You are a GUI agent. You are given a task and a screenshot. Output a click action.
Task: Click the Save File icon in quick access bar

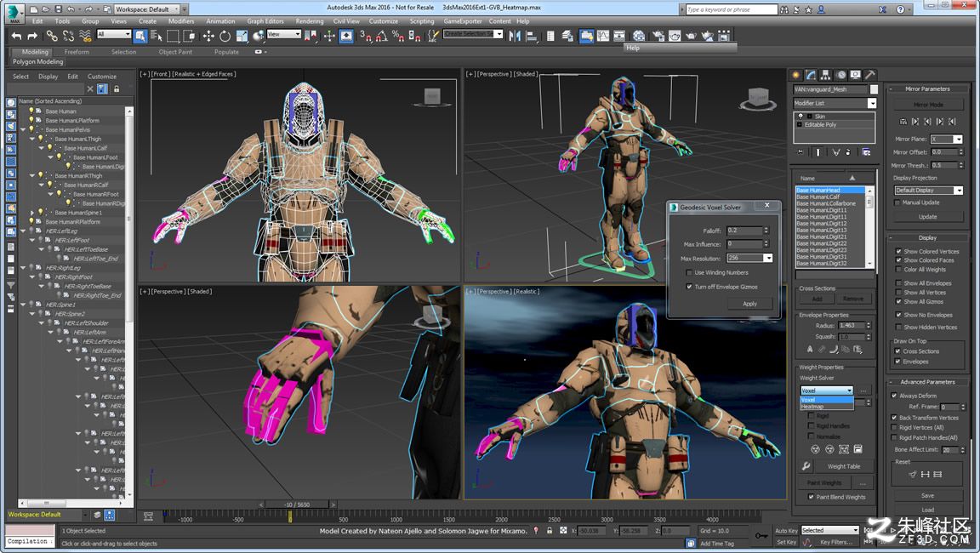point(58,9)
